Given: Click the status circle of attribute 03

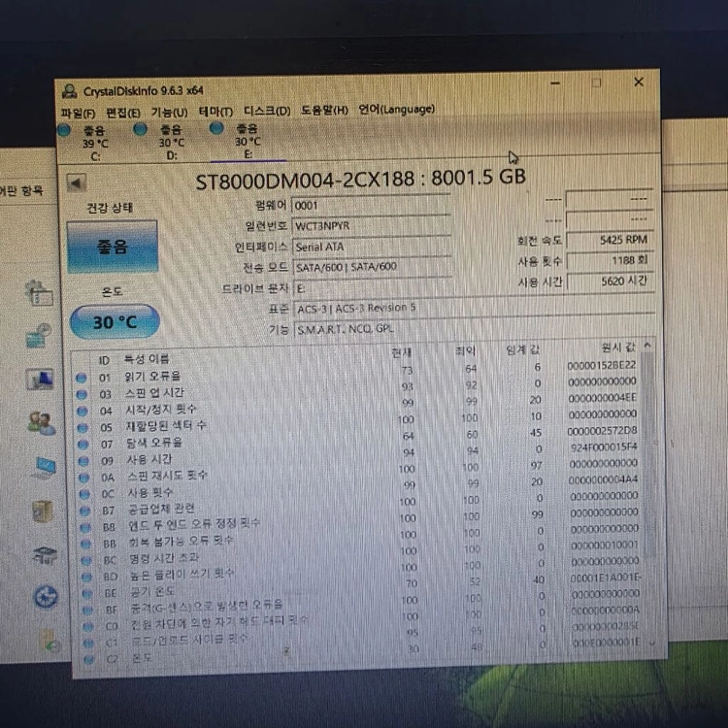Looking at the screenshot, I should [82, 395].
